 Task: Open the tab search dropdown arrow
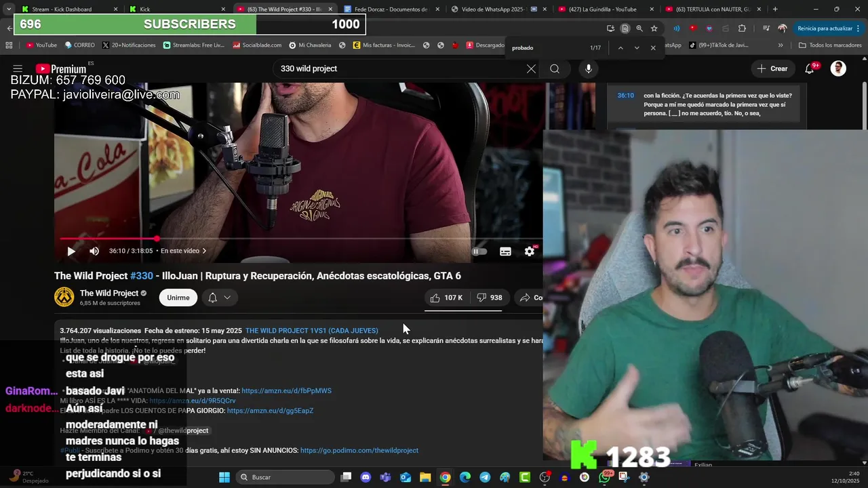pos(8,9)
